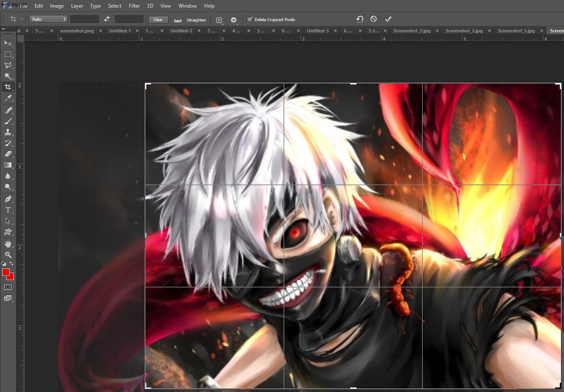The image size is (564, 392).
Task: Select the Horizontal Type tool
Action: coord(8,210)
